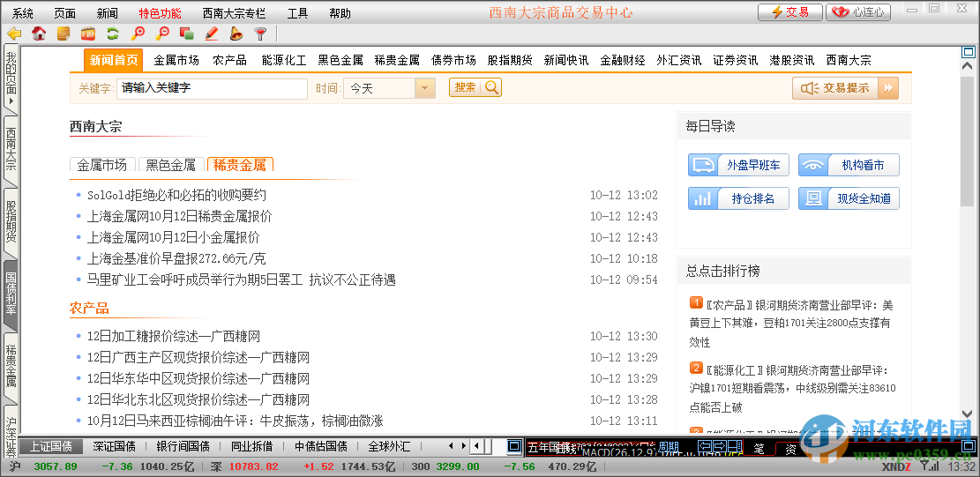Open the alert bell icon

[x=236, y=34]
